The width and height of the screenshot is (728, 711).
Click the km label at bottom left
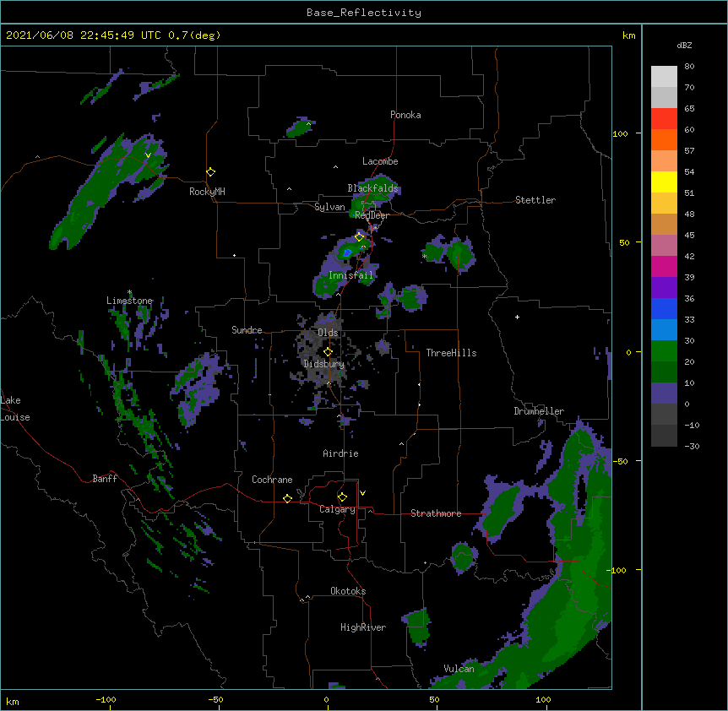[13, 701]
